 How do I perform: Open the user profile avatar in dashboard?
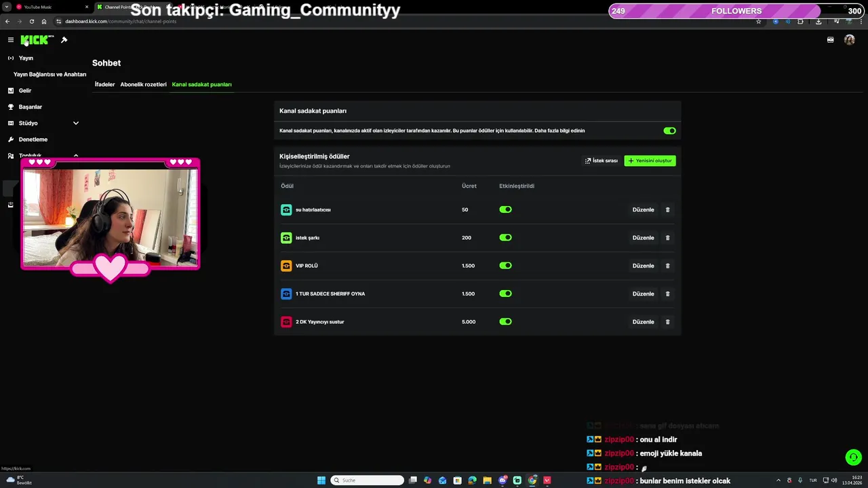[849, 40]
